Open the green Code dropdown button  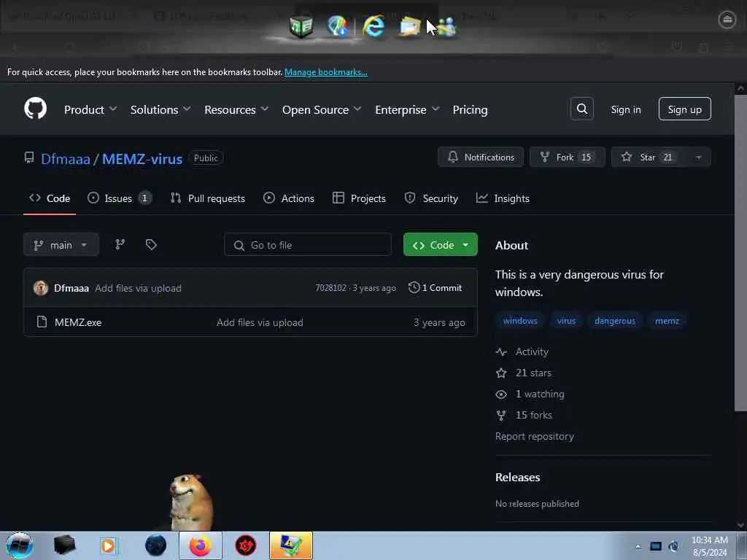click(x=440, y=245)
